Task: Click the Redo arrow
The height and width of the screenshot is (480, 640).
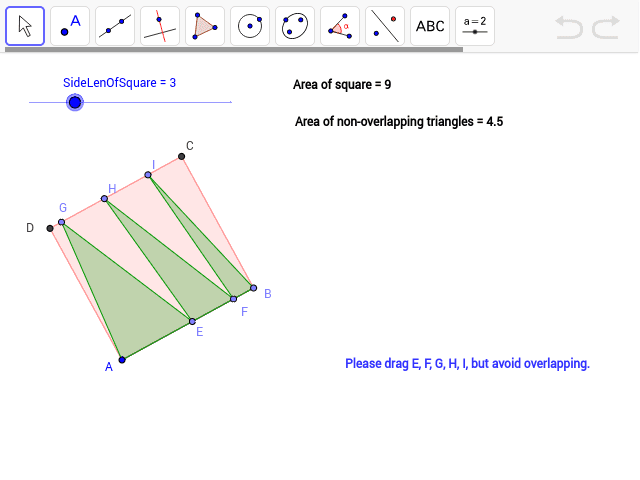Action: (606, 27)
